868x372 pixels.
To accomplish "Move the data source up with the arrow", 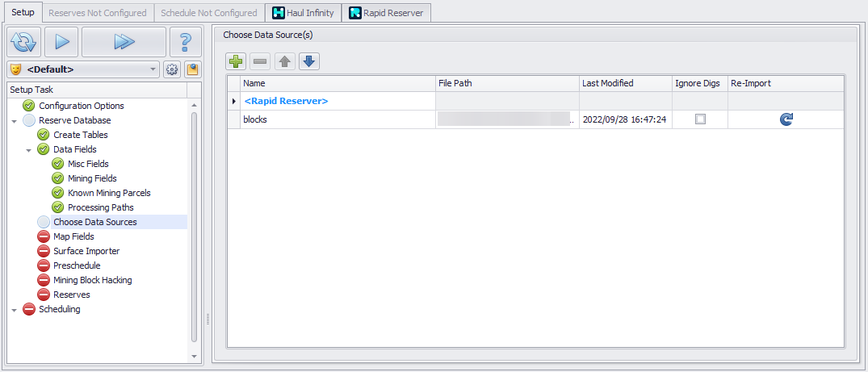I will [x=285, y=61].
